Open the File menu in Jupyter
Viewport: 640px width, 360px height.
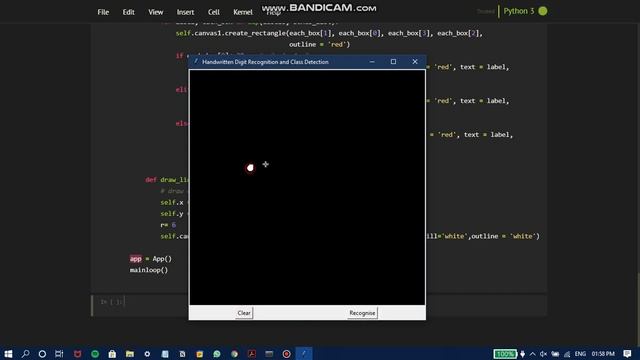[103, 12]
